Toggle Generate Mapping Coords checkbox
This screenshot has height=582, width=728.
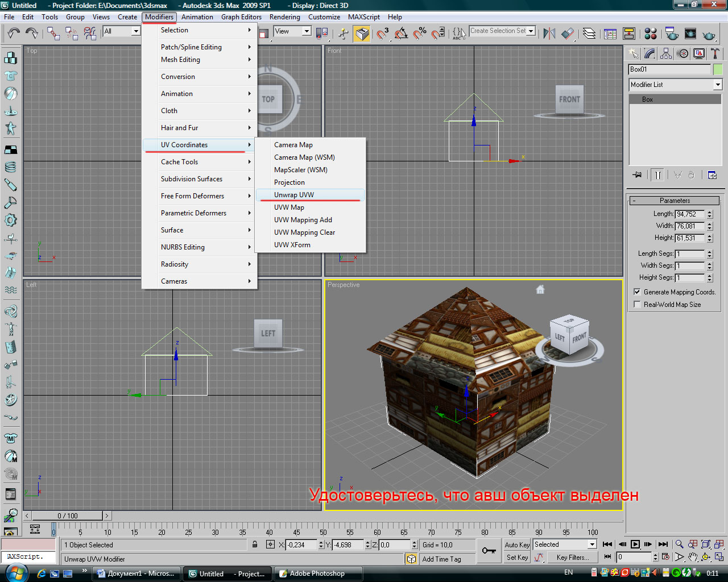point(637,292)
